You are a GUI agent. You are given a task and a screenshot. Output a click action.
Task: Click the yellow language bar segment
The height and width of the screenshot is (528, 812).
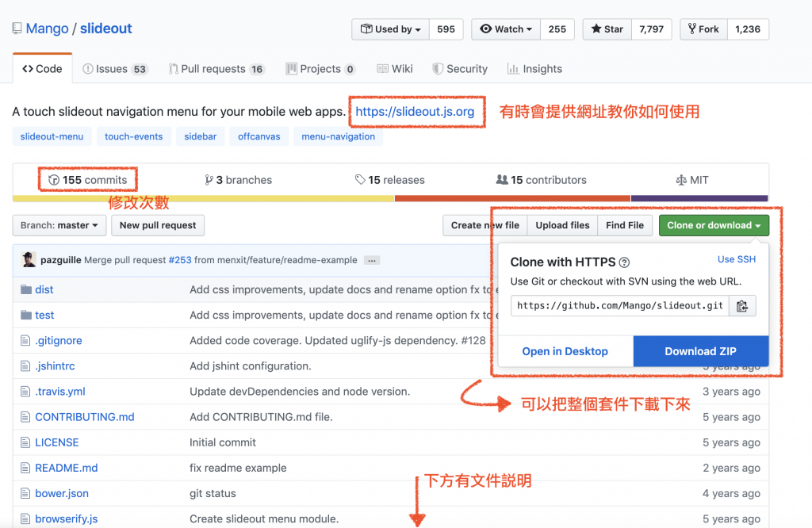(x=204, y=198)
